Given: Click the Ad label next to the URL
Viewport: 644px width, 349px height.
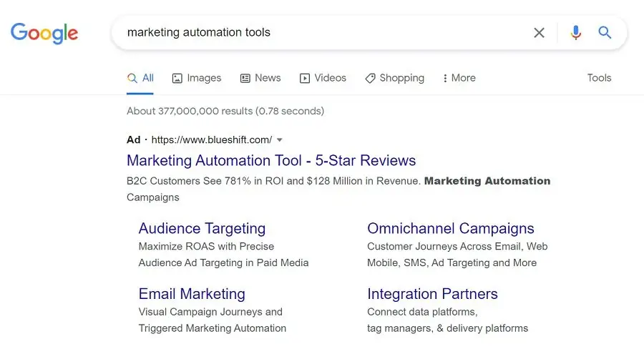Looking at the screenshot, I should [134, 139].
